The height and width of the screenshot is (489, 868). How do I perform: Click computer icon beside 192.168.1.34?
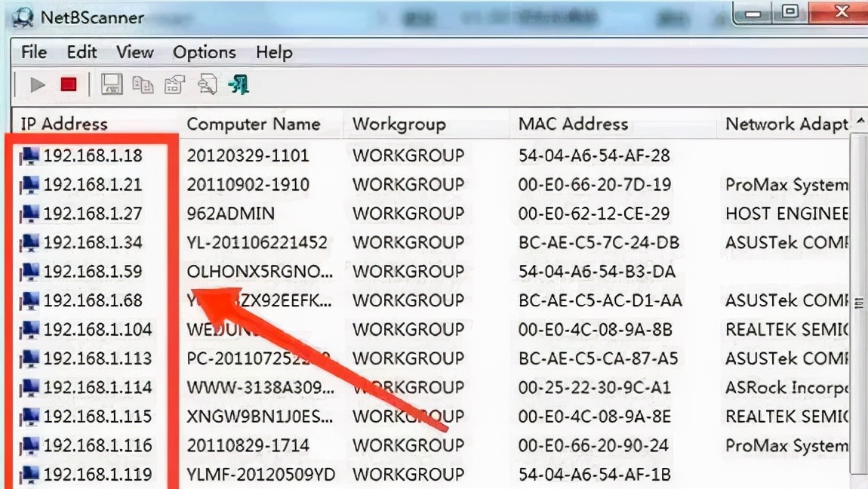[x=29, y=243]
